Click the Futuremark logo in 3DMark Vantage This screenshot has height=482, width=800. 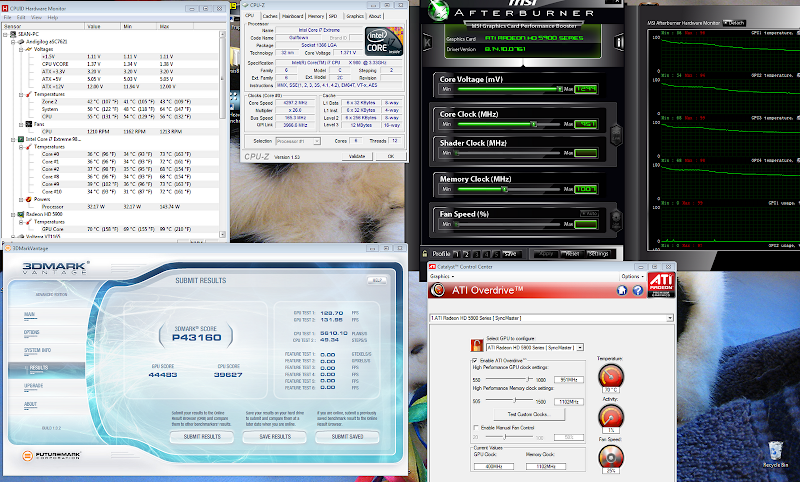(51, 455)
